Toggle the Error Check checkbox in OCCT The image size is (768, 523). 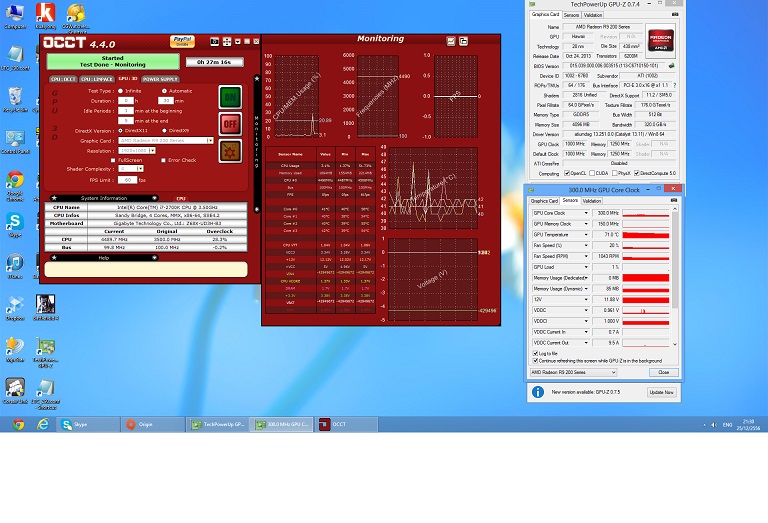coord(164,160)
